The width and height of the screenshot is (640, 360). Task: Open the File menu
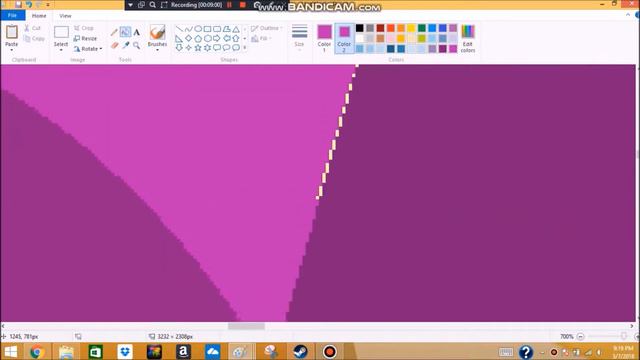13,16
